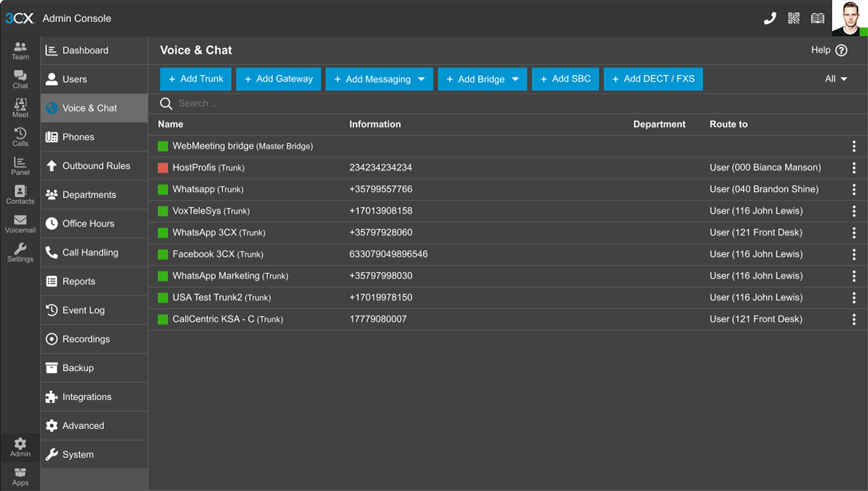Image resolution: width=868 pixels, height=491 pixels.
Task: Click the red status square of HostProfis
Action: click(x=163, y=168)
